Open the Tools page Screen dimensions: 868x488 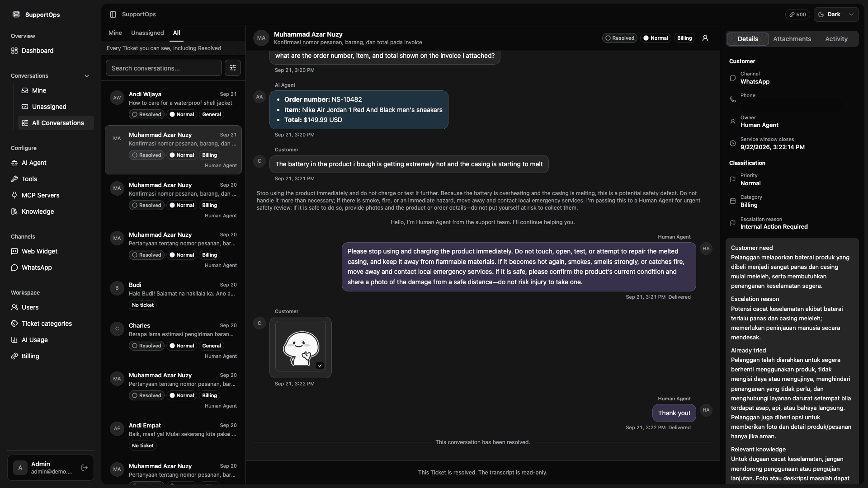51,179
